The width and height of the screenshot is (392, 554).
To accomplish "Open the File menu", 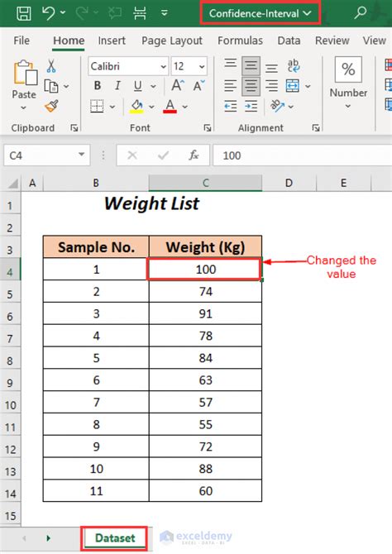I will [x=22, y=41].
